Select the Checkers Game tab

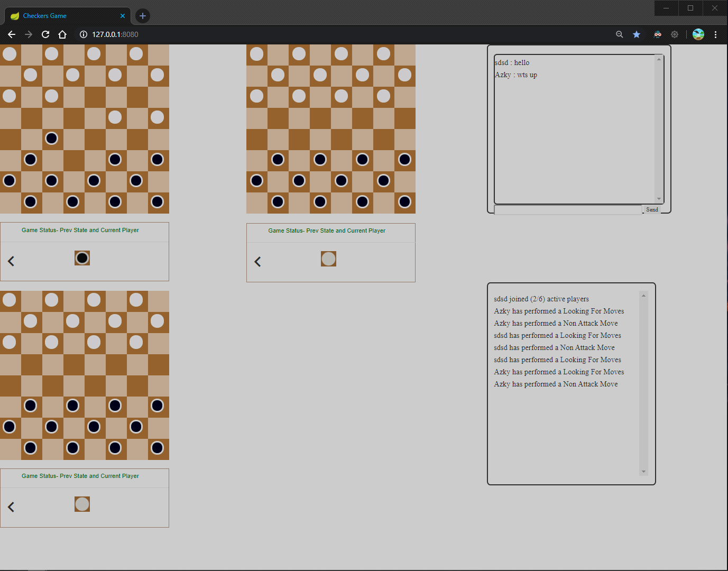coord(63,16)
